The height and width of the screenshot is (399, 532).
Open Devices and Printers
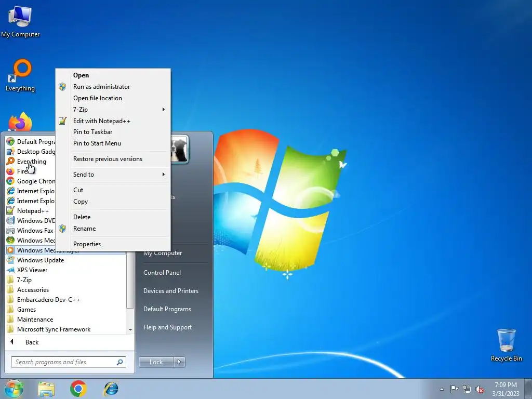pos(170,291)
